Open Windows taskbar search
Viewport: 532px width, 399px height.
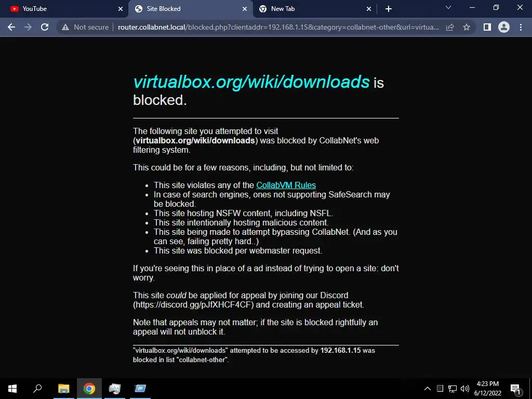pos(37,389)
